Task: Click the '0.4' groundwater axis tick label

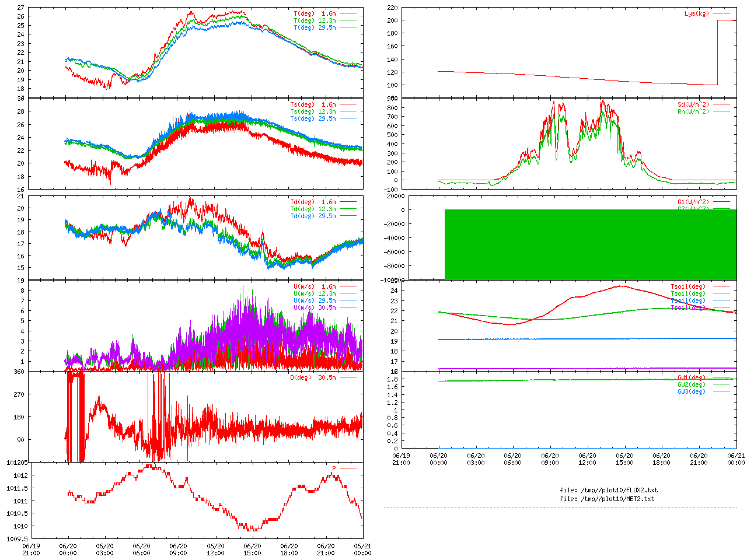Action: coord(392,433)
